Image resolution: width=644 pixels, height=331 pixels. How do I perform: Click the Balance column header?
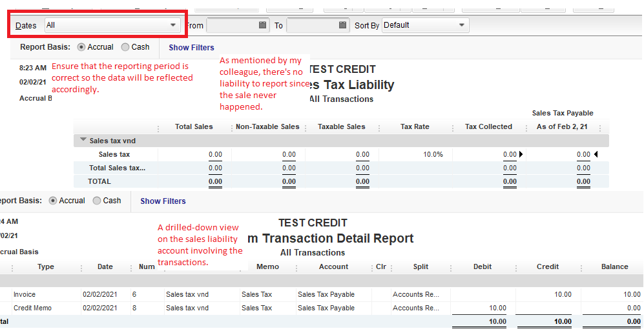click(615, 266)
